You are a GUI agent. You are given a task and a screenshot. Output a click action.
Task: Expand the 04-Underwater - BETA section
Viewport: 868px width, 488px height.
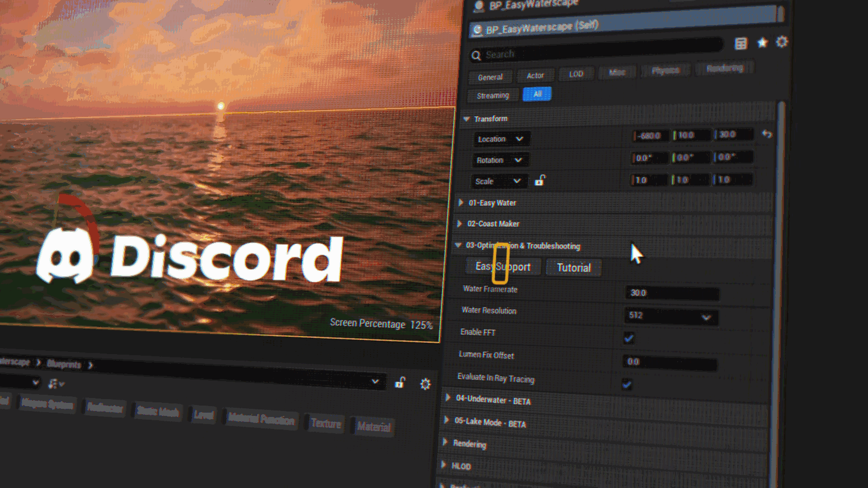[448, 397]
